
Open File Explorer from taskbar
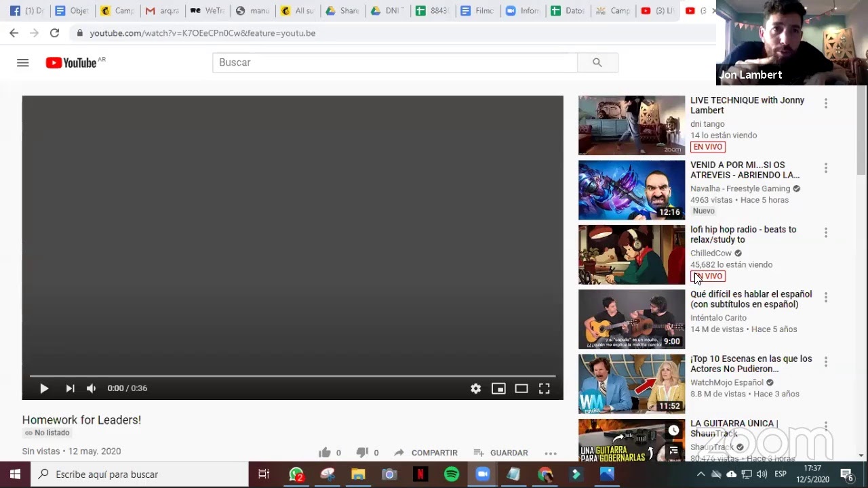358,474
